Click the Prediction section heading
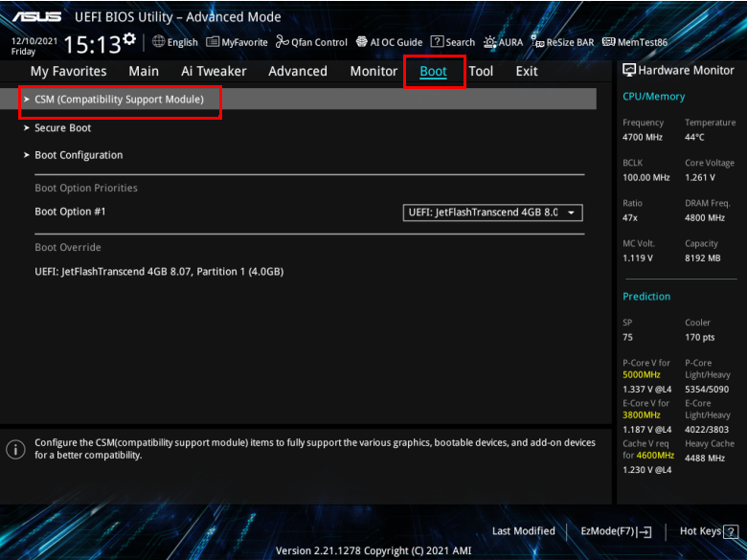The width and height of the screenshot is (747, 560). [x=646, y=296]
